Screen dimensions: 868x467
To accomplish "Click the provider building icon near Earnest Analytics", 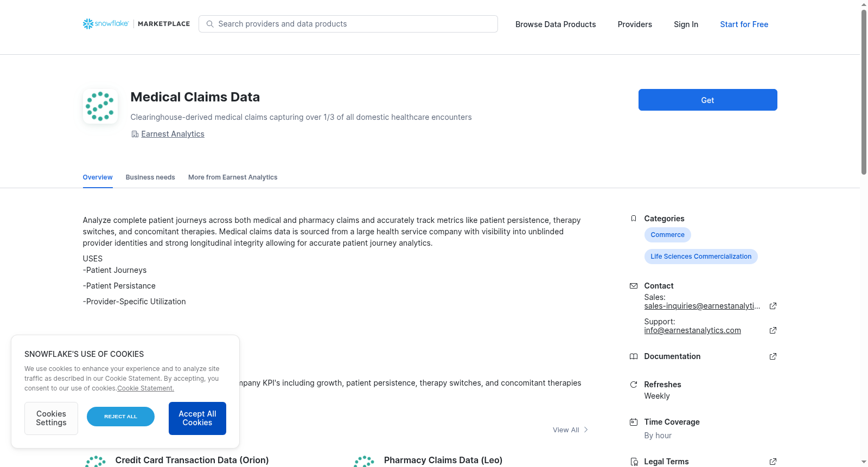I will tap(135, 134).
